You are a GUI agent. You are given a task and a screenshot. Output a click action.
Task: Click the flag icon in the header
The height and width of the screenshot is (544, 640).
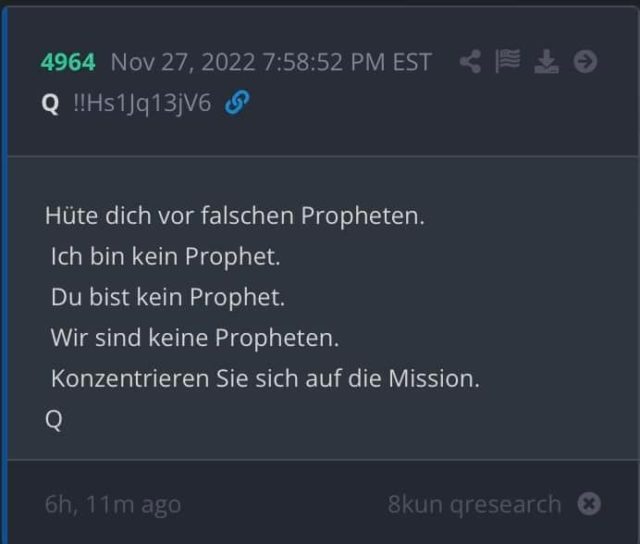pos(507,61)
